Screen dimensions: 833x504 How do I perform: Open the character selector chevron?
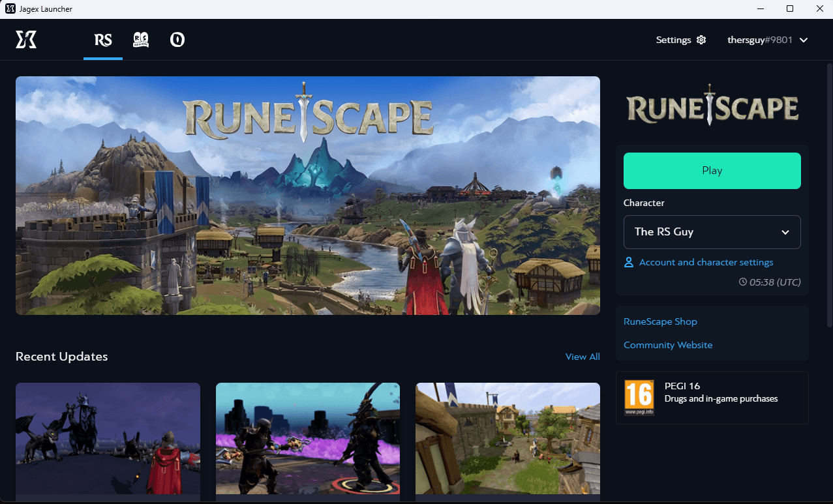[x=785, y=232]
